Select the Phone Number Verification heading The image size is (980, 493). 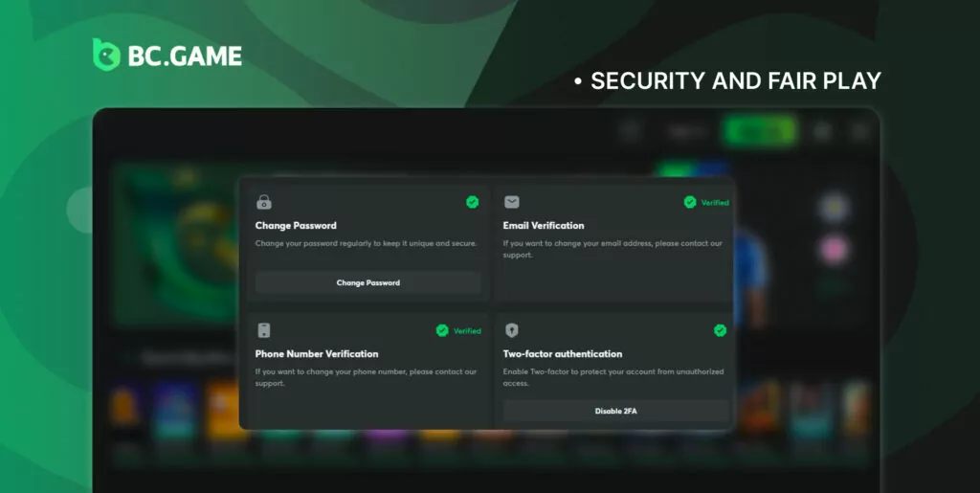[317, 354]
